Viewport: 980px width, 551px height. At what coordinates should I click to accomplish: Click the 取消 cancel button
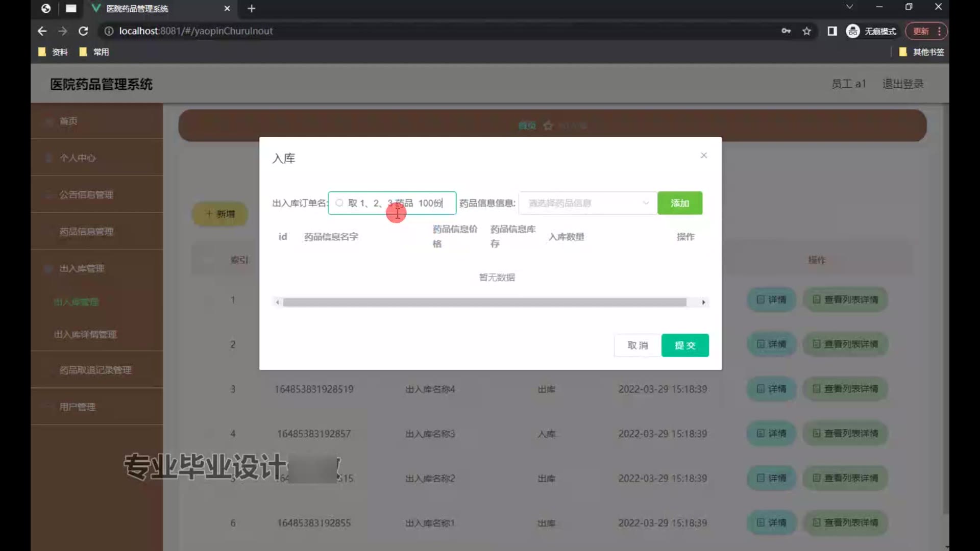coord(637,345)
